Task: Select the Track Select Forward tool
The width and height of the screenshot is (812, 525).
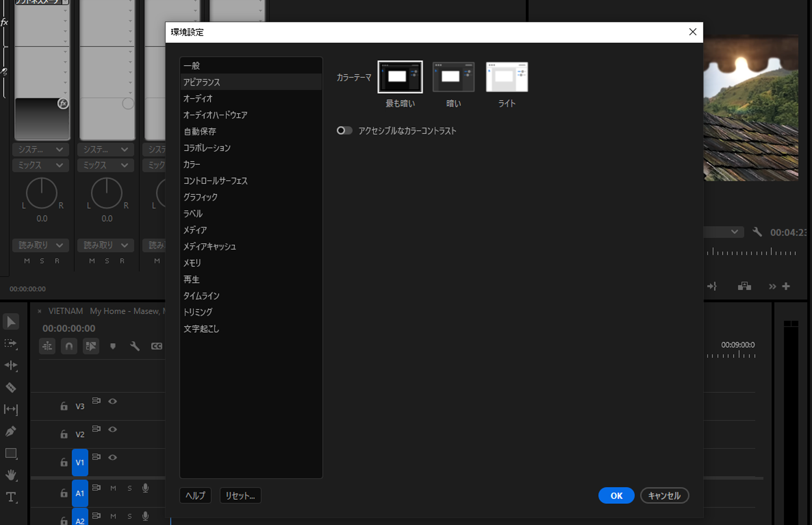Action: (11, 343)
